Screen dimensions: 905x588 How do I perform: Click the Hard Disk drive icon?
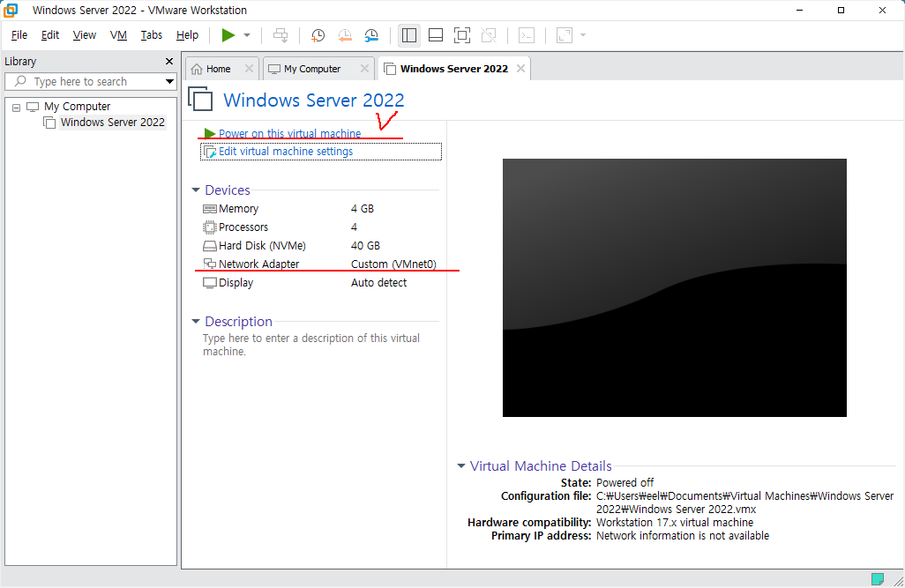(210, 246)
